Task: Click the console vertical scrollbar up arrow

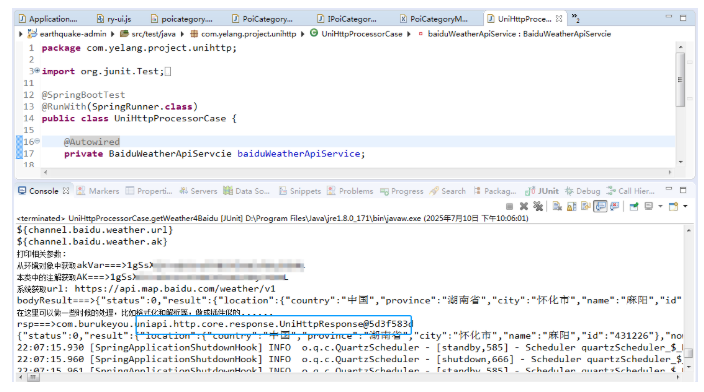Action: 688,230
